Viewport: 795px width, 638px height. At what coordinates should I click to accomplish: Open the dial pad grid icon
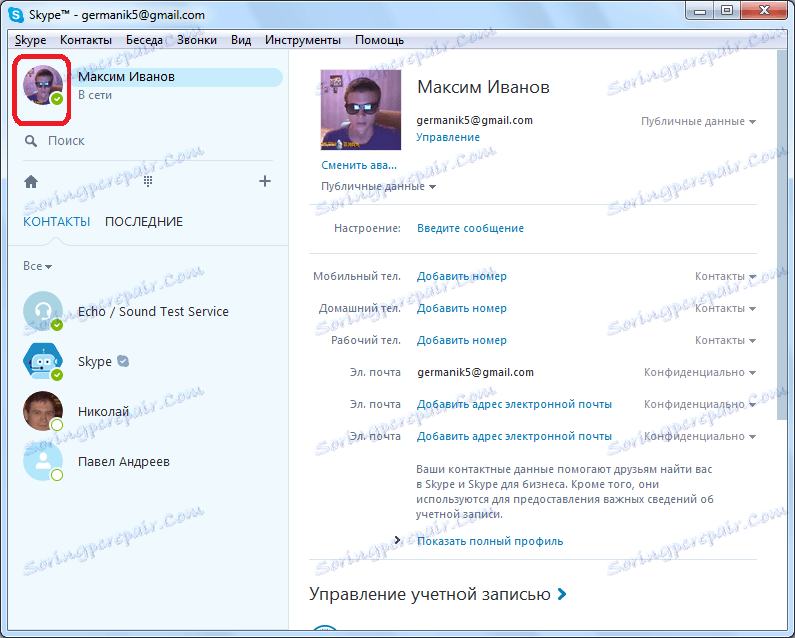click(148, 181)
